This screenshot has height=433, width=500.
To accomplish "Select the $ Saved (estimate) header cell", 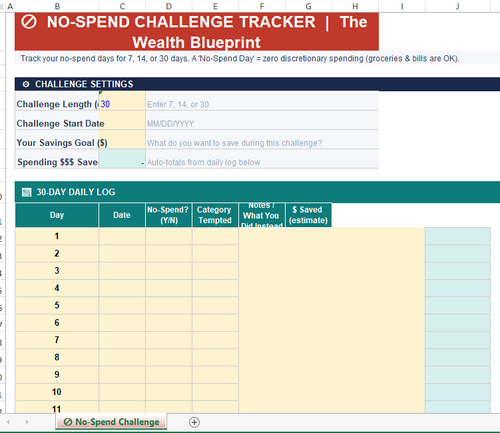I will tap(308, 215).
